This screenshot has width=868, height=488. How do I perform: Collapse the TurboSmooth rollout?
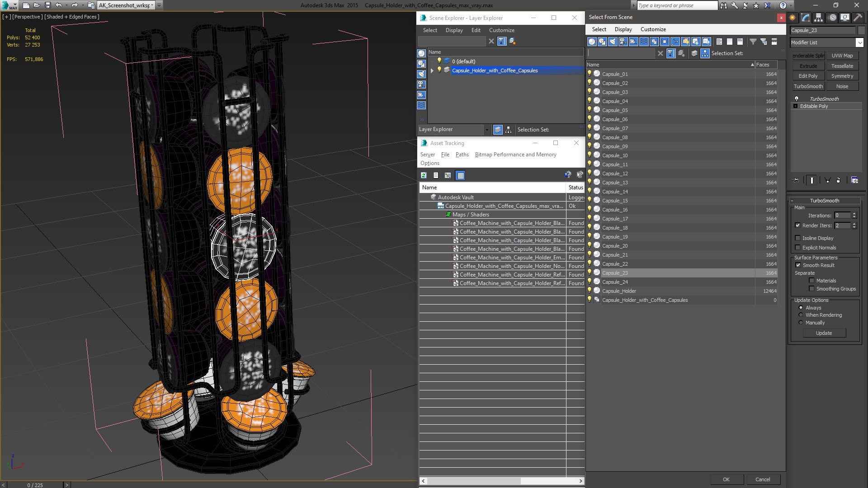(792, 201)
